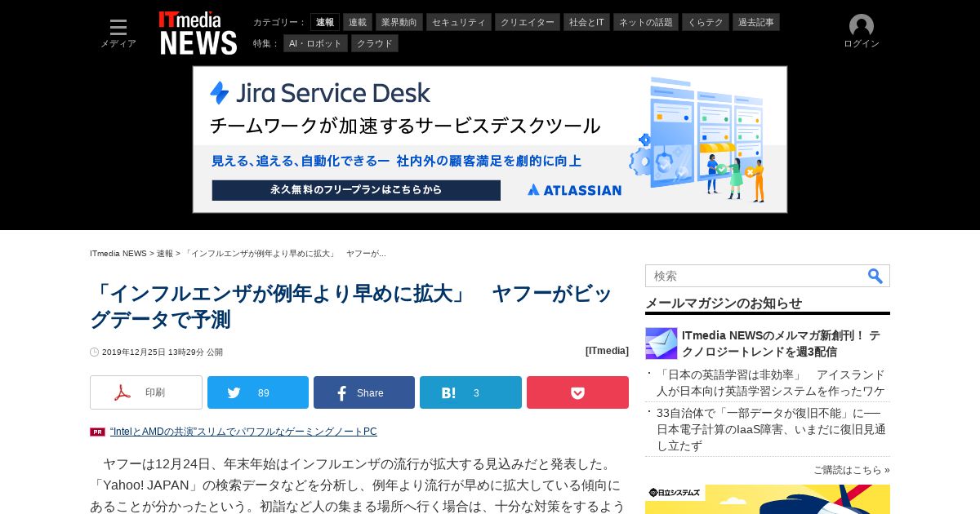
Task: Click the 2019年12月25日 13時29分 公開 date text
Action: (x=162, y=352)
